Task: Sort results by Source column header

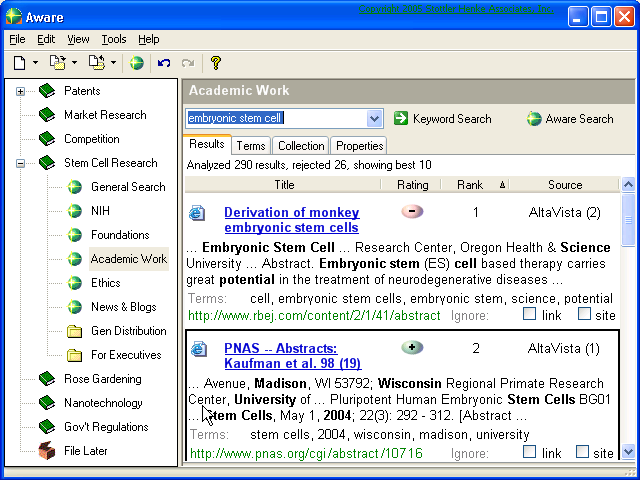Action: (564, 185)
